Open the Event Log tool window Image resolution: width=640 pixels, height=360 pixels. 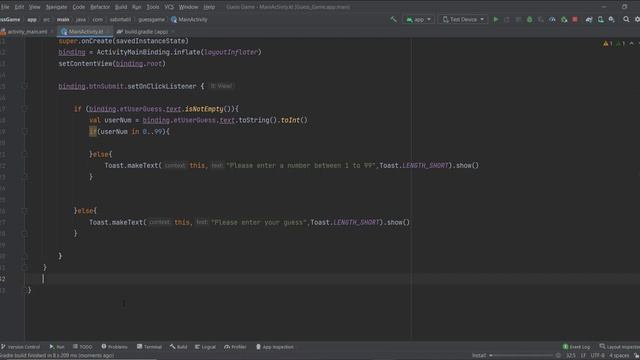576,347
